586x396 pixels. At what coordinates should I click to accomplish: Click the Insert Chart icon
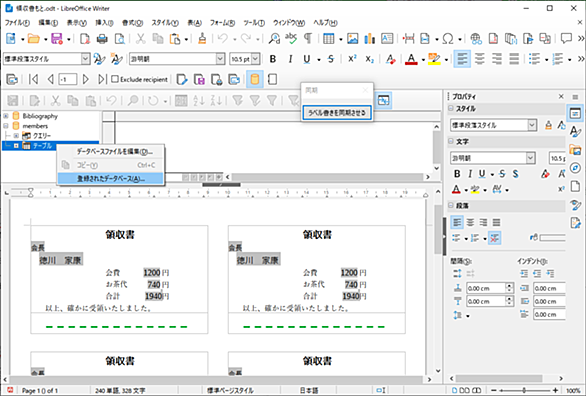(x=370, y=38)
